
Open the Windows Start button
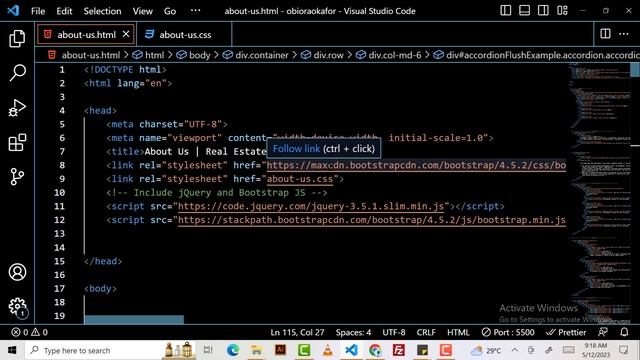click(12, 350)
